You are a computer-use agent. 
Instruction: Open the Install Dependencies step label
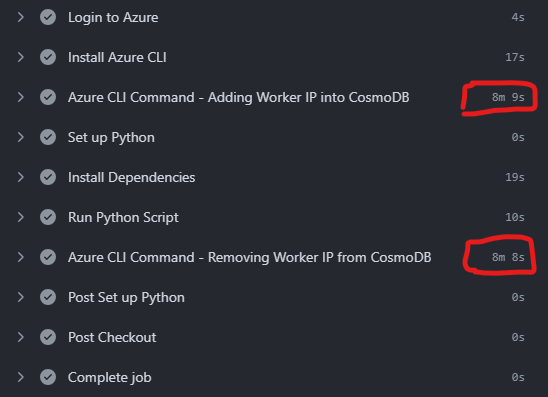[131, 178]
